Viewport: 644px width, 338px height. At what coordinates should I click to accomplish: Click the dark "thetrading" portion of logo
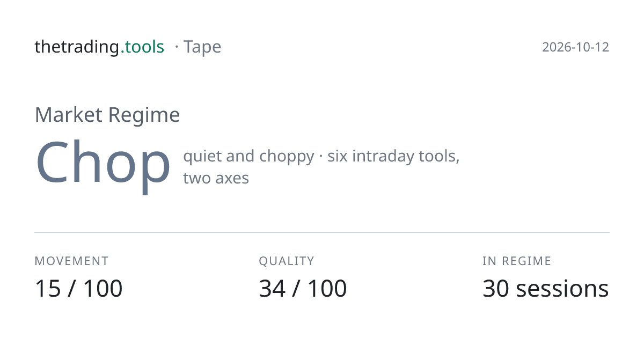click(77, 47)
